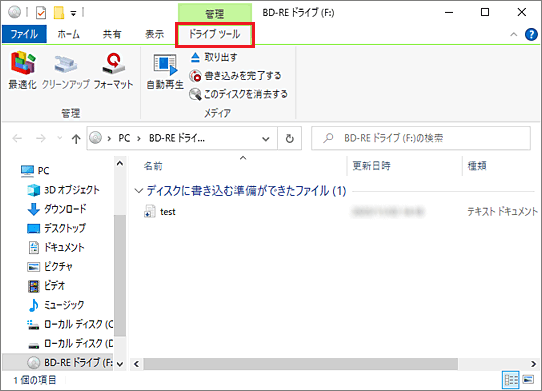The width and height of the screenshot is (542, 391).
Task: Open ピクチャ in the navigation pane
Action: pyautogui.click(x=50, y=267)
